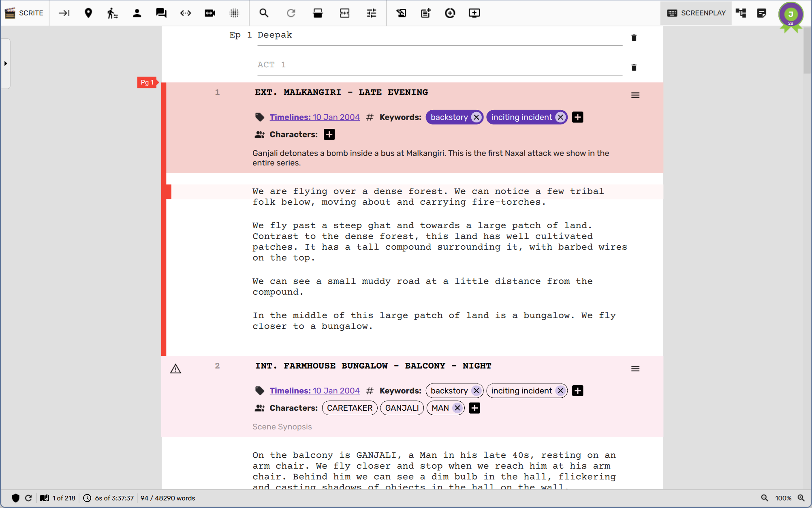Open the settings sliders icon
Viewport: 812px width, 508px height.
click(x=372, y=13)
